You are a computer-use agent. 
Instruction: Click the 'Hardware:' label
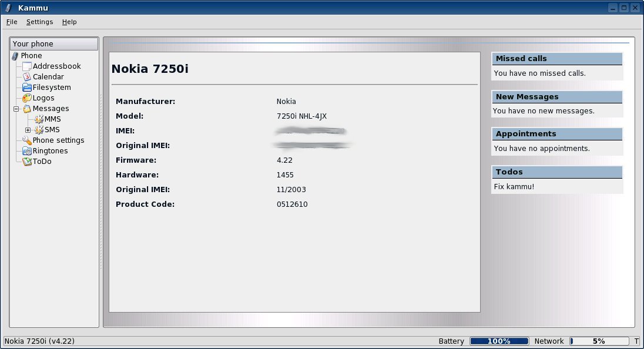(x=137, y=175)
